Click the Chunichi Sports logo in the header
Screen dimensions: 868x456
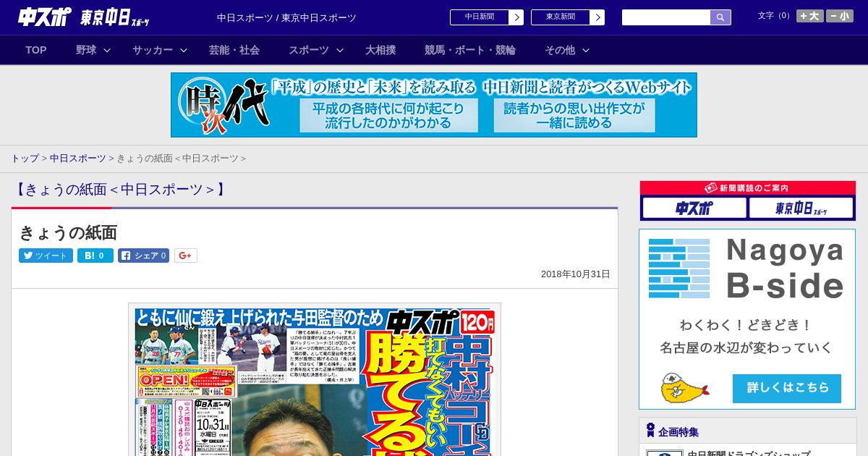tap(44, 17)
